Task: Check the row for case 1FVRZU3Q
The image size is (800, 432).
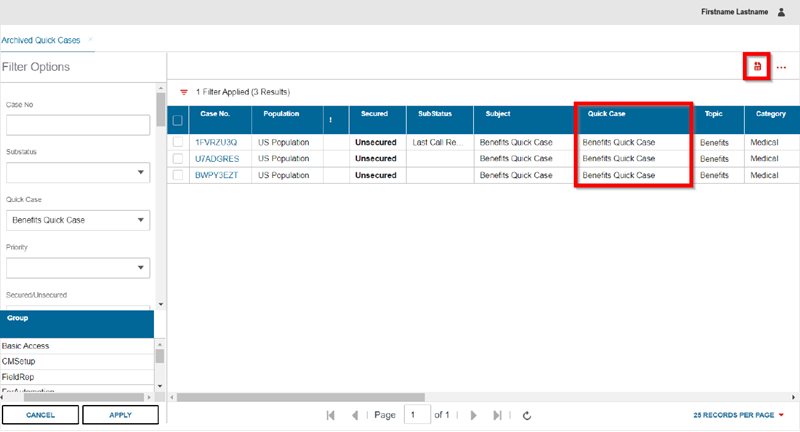Action: [x=178, y=142]
